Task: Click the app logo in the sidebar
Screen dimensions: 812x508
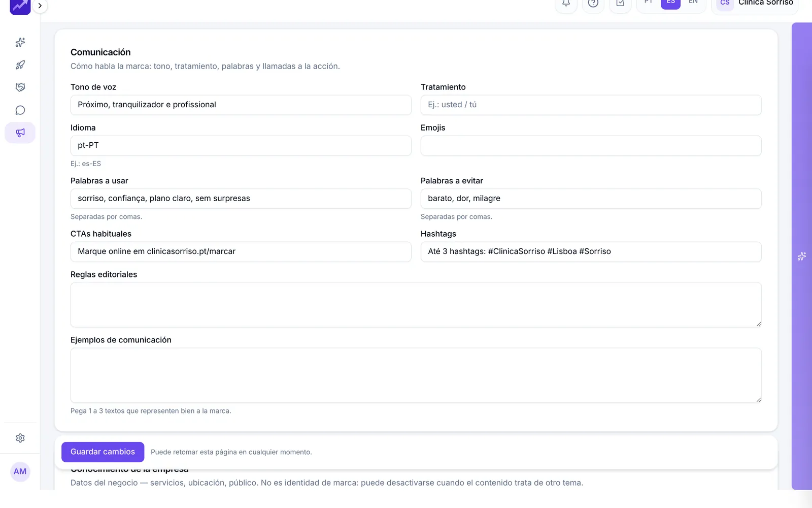Action: point(20,7)
